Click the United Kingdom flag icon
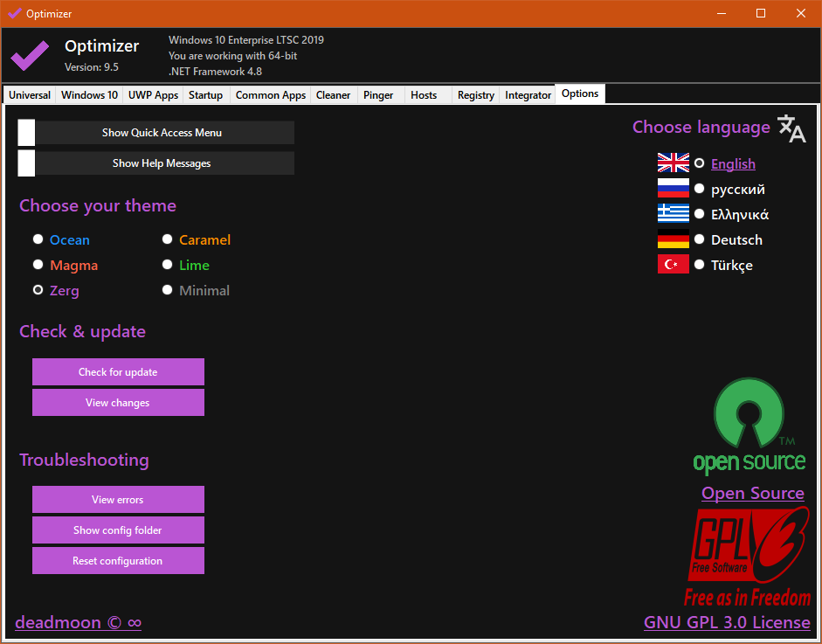 673,163
